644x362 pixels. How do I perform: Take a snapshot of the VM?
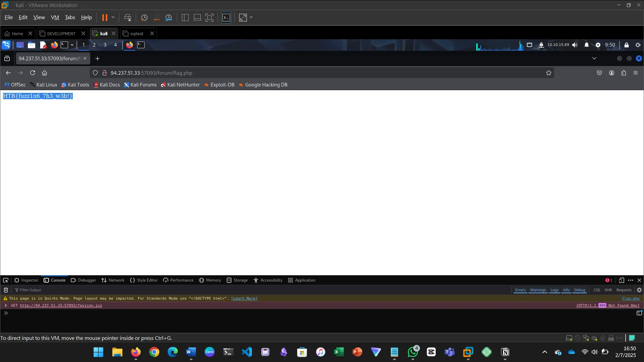(x=144, y=17)
